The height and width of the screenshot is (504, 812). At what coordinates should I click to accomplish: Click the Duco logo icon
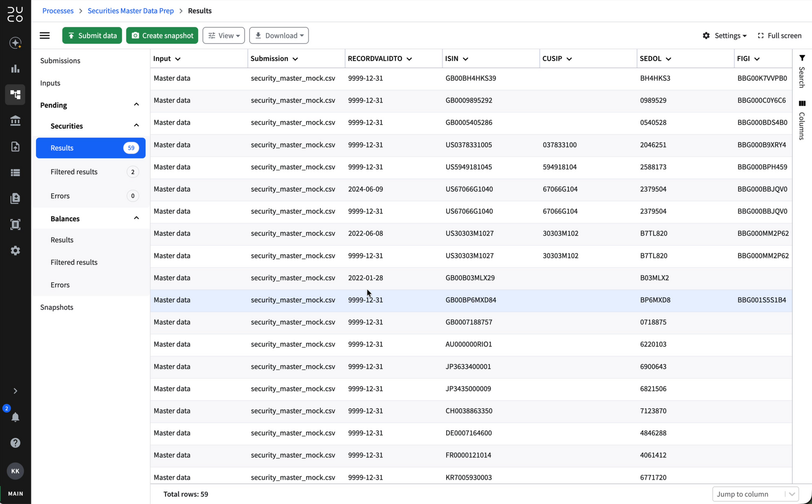15,14
